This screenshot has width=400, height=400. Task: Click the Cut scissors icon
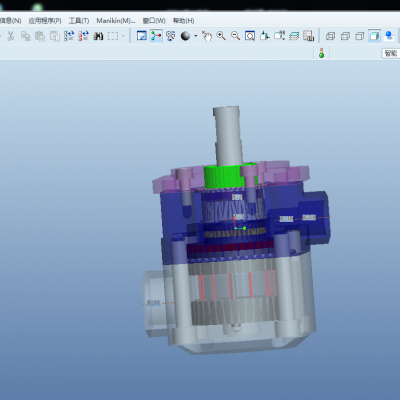[x=11, y=36]
